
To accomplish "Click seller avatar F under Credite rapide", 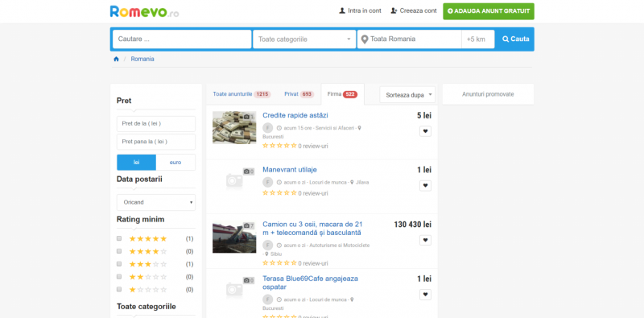I will click(x=267, y=128).
